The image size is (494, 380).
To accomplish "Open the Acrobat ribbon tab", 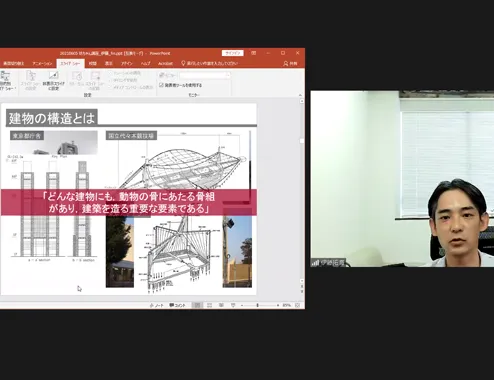I will 165,63.
